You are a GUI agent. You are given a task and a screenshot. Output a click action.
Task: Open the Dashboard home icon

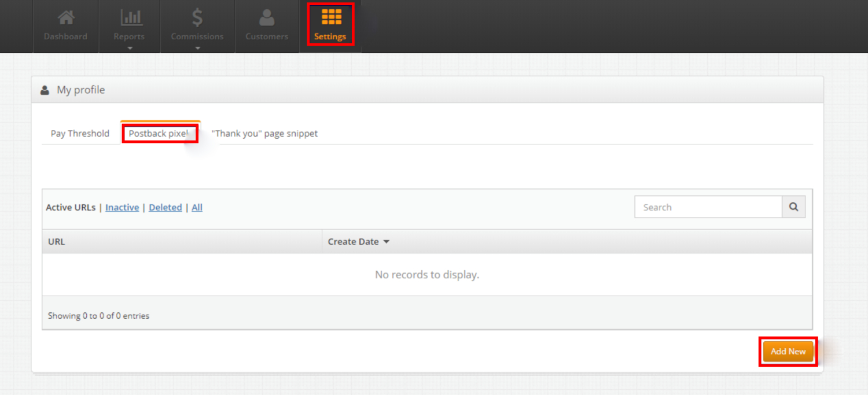[x=66, y=18]
